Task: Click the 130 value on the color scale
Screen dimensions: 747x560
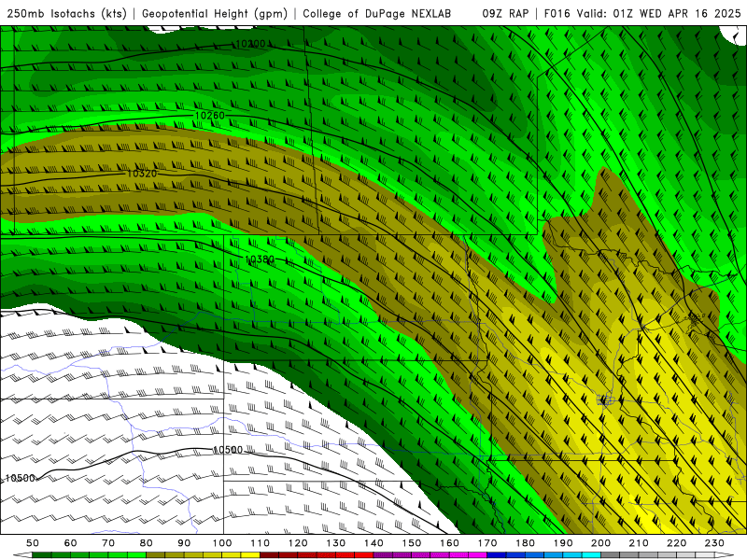Action: coord(336,543)
